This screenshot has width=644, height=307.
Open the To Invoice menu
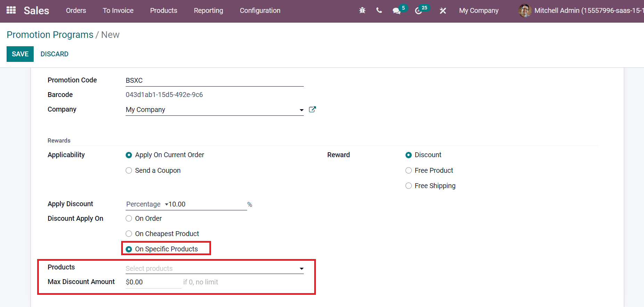(118, 10)
